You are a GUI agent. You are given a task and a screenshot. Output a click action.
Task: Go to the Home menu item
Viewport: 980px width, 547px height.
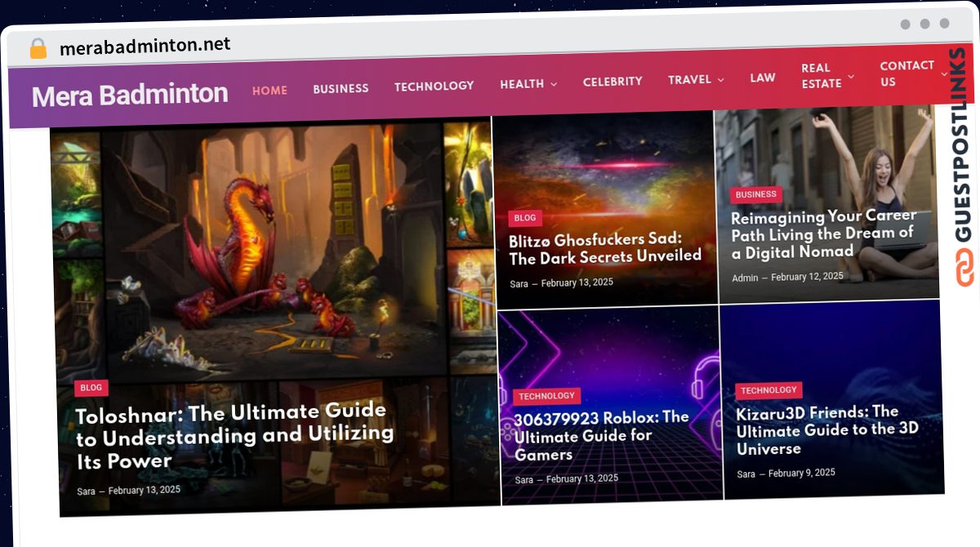point(269,91)
